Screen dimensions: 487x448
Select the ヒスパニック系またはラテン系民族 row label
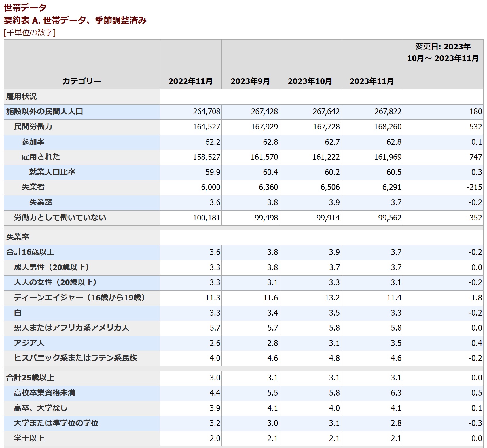pyautogui.click(x=75, y=358)
